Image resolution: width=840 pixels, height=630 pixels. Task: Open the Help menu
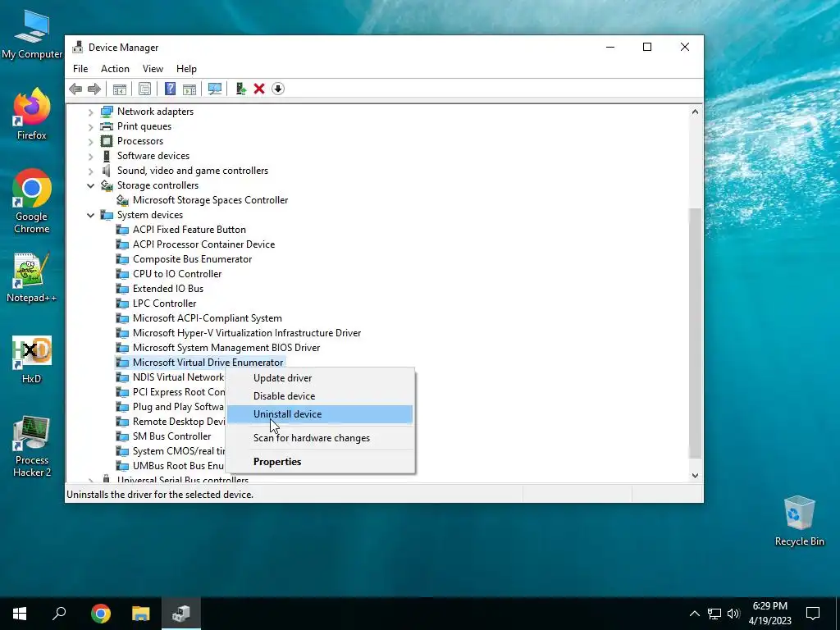point(186,69)
